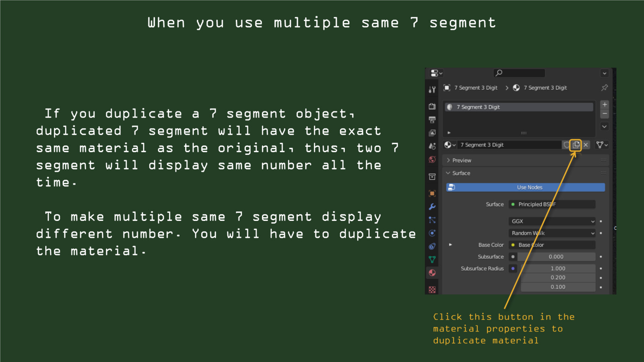Open the Collection properties tab
The width and height of the screenshot is (644, 362).
432,177
